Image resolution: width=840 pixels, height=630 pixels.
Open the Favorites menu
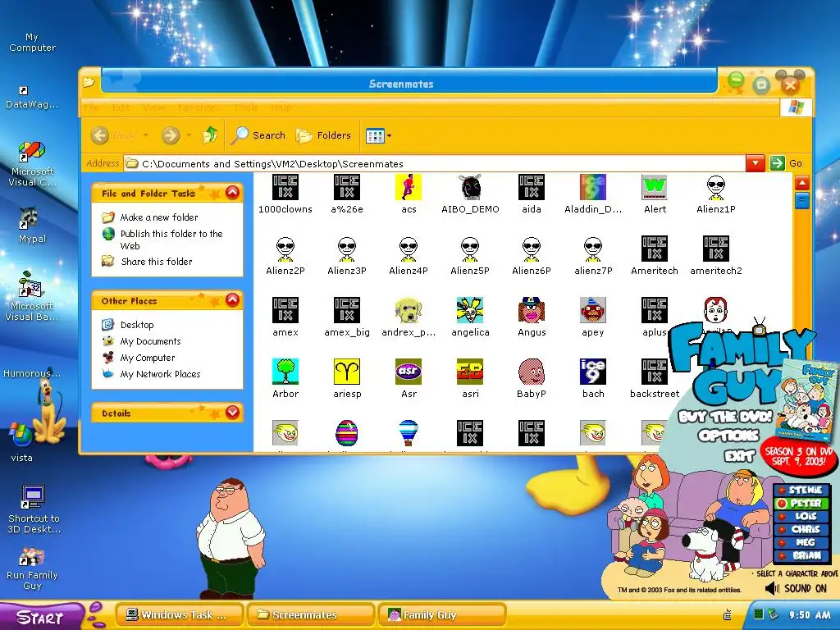[x=199, y=107]
